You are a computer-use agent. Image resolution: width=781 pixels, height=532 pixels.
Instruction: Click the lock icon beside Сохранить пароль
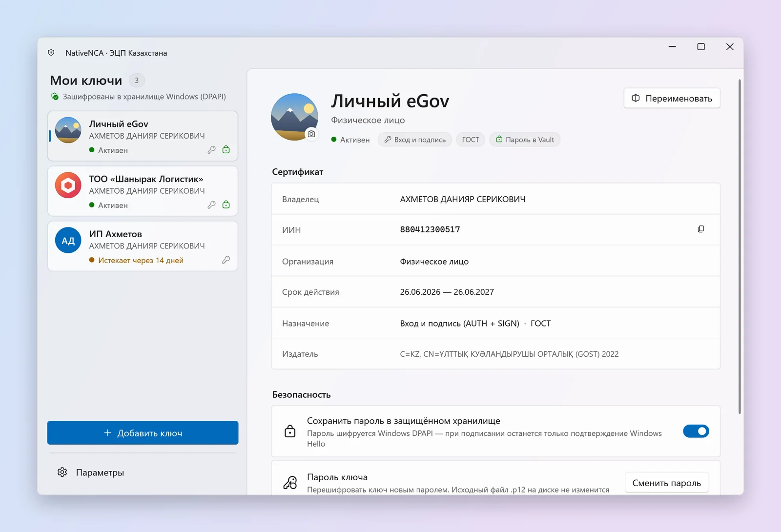pos(290,431)
